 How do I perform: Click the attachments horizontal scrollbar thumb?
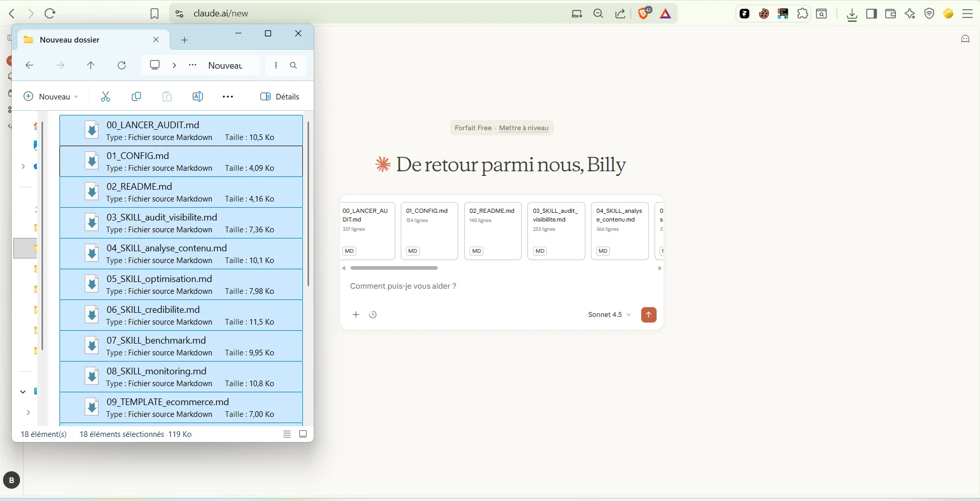click(394, 268)
